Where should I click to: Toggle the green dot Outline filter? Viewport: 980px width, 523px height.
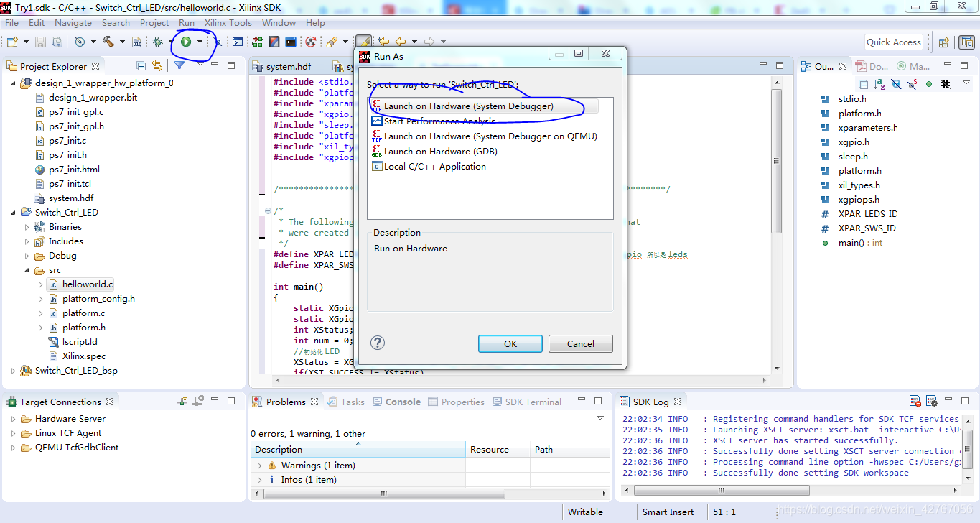[929, 84]
